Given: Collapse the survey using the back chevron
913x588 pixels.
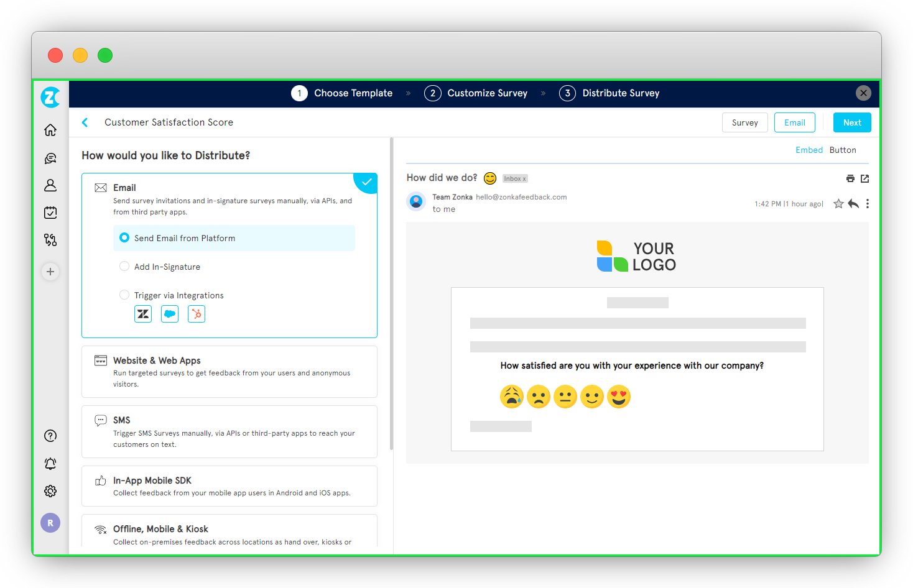Looking at the screenshot, I should click(85, 122).
